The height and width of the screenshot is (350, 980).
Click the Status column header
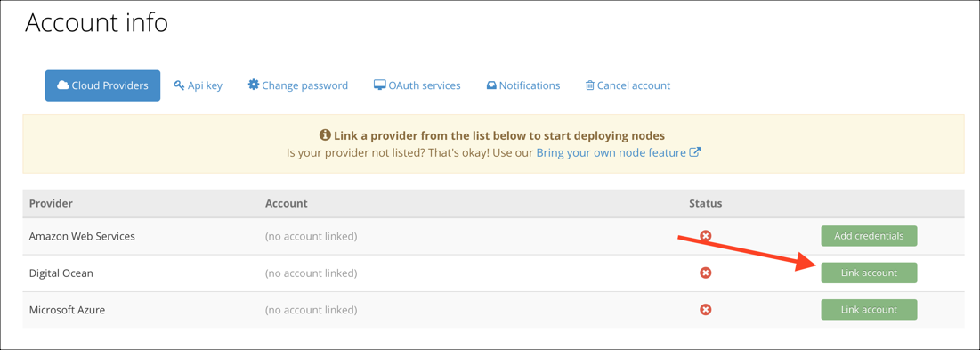(706, 204)
